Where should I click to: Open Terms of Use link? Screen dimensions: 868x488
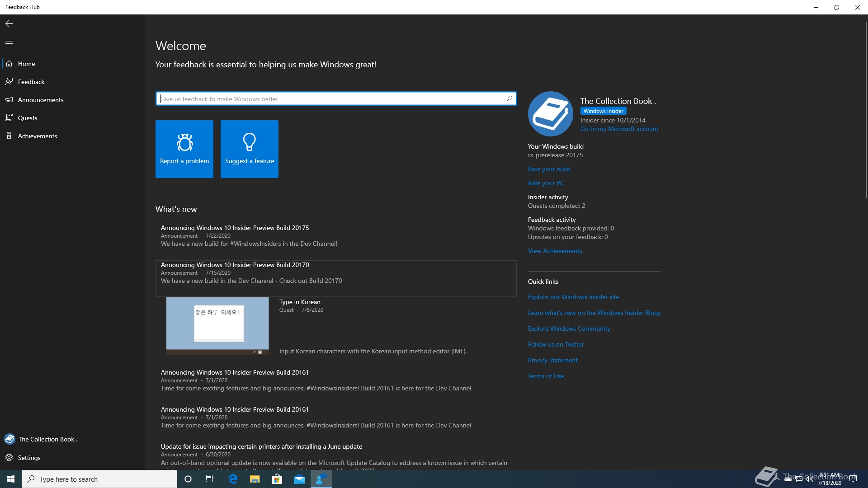(546, 376)
